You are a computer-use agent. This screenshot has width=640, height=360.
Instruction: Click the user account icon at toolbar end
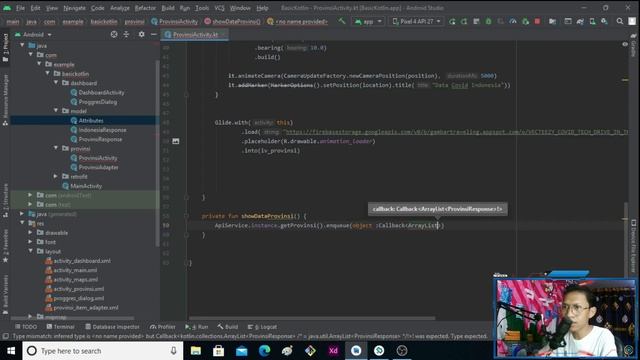point(632,21)
